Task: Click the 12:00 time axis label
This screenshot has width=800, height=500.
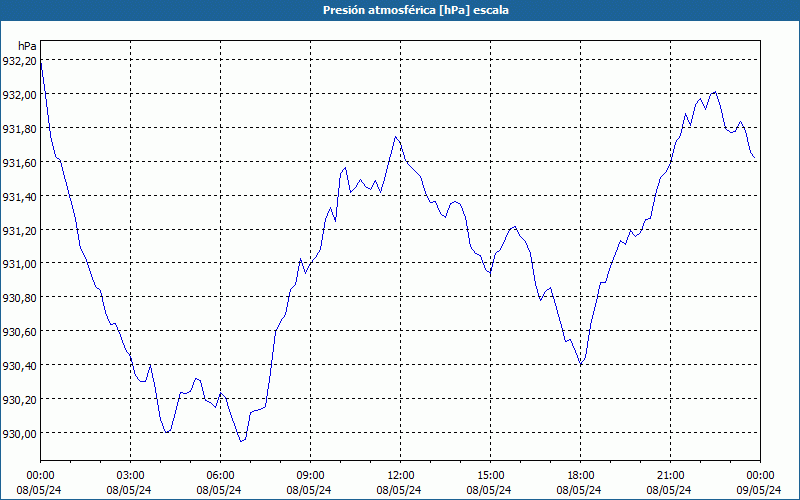Action: tap(401, 476)
